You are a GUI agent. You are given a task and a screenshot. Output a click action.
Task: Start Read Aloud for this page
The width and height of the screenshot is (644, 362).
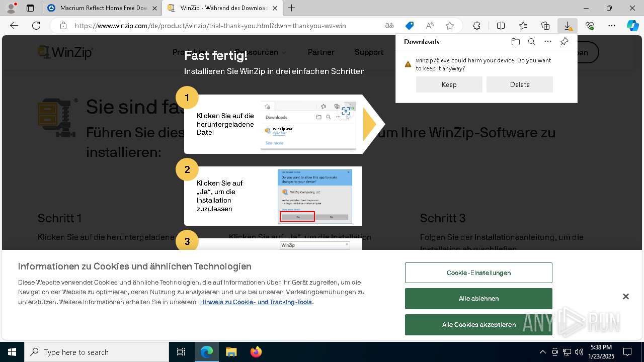pyautogui.click(x=430, y=26)
